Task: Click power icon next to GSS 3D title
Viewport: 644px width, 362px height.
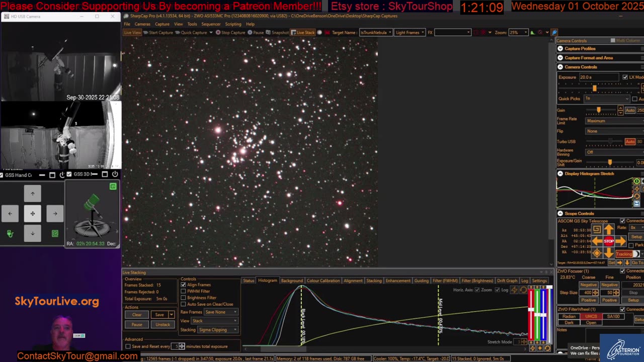Action: pyautogui.click(x=115, y=174)
